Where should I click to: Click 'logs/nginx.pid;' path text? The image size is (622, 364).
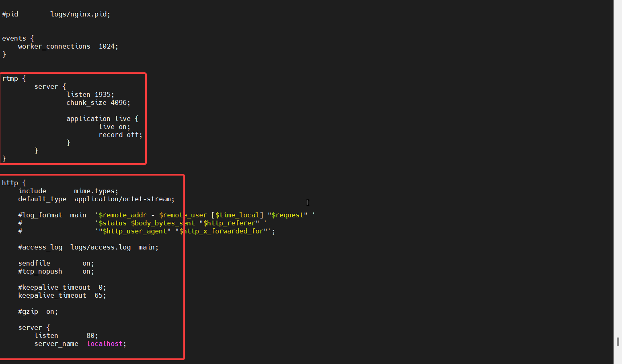tap(80, 14)
